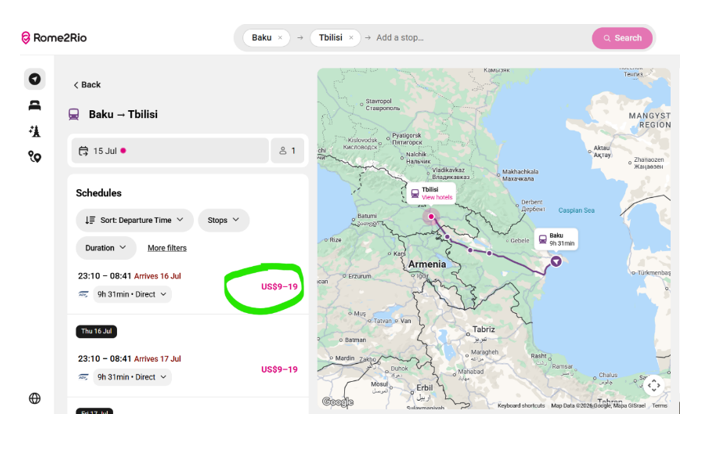712x453 pixels.
Task: Go Back to previous results
Action: click(x=87, y=85)
